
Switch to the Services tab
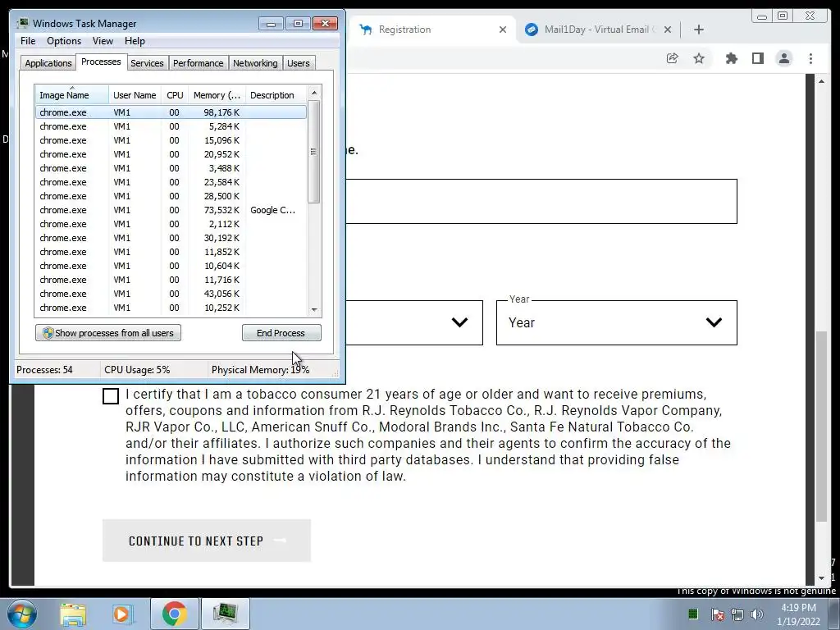147,62
